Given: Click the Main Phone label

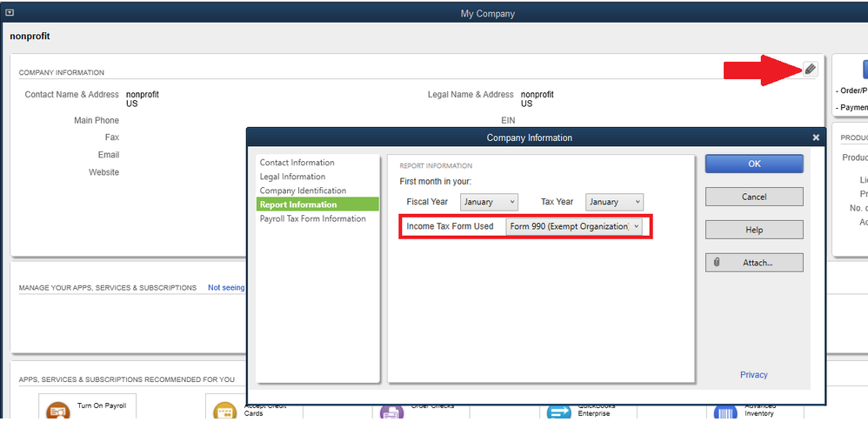Looking at the screenshot, I should coord(97,120).
